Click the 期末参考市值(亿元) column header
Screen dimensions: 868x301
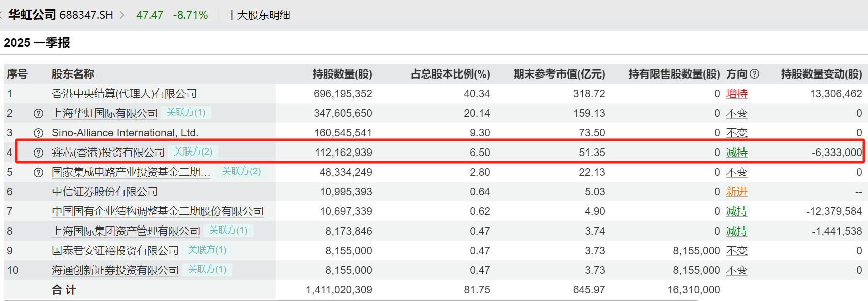[560, 74]
